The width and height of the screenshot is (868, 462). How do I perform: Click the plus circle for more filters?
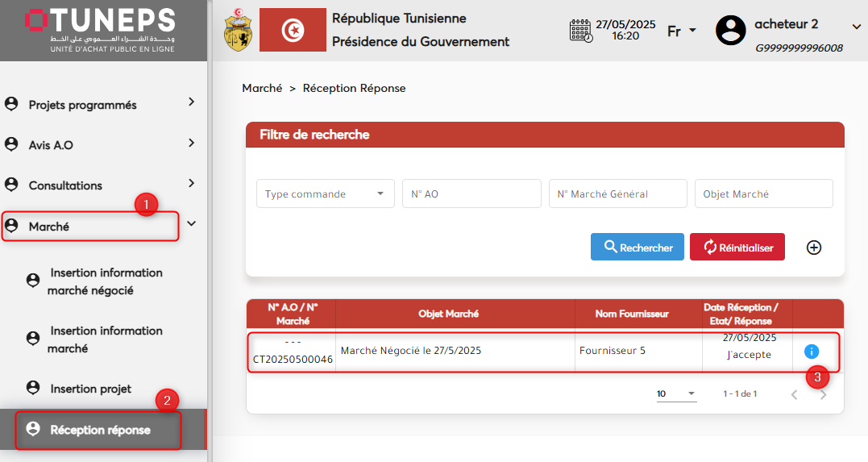(x=814, y=248)
